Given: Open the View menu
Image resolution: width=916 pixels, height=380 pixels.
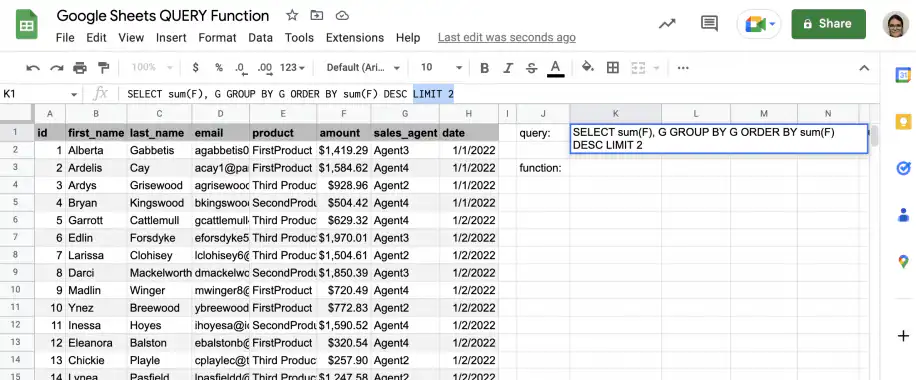Looking at the screenshot, I should tap(131, 37).
